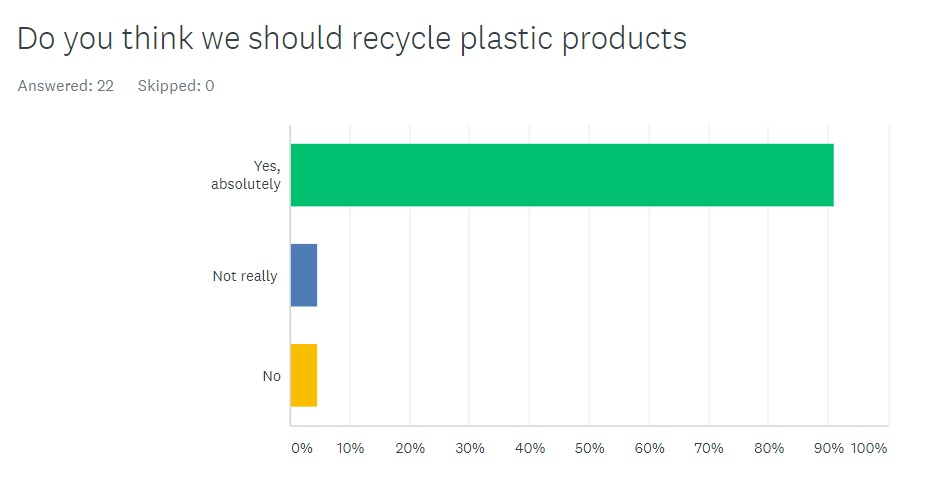Select the blue "Not really" bar
Screen dimensions: 951x479
point(304,275)
